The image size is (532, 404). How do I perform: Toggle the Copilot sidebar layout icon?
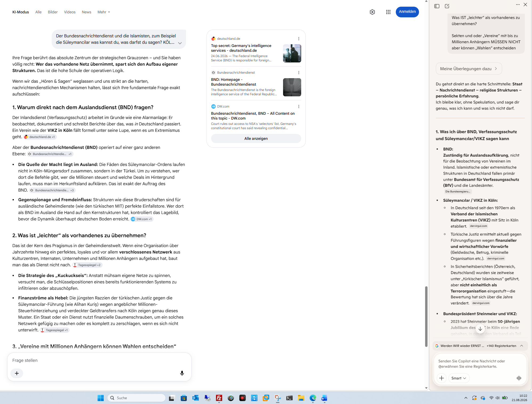click(437, 6)
